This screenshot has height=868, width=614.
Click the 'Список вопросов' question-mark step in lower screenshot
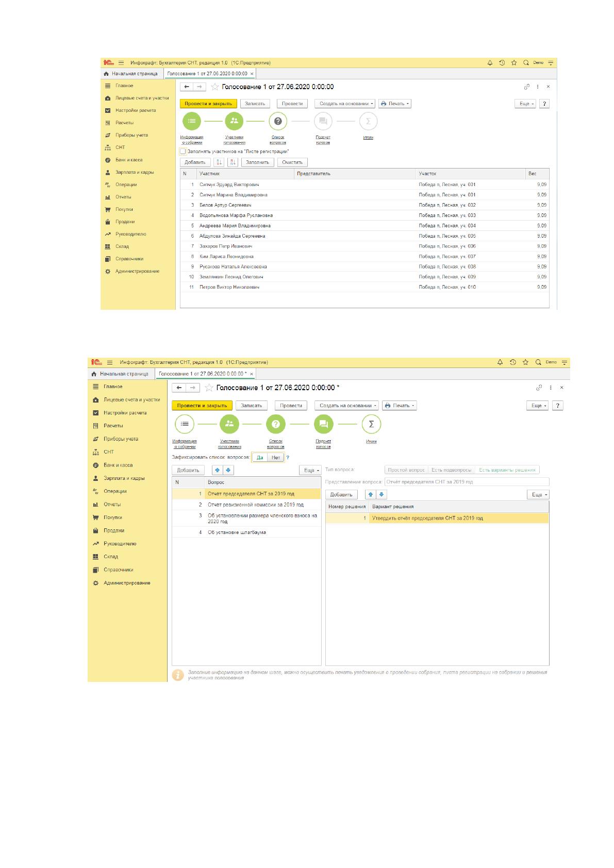click(x=276, y=424)
